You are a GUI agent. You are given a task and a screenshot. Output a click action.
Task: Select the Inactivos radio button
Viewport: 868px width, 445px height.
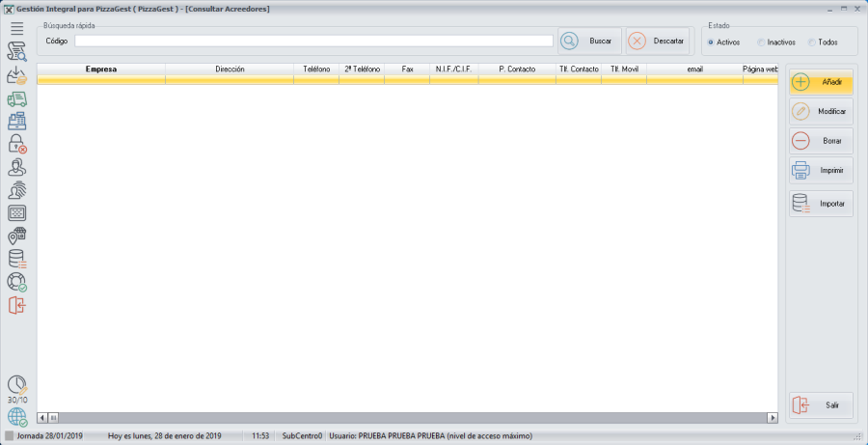coord(761,42)
